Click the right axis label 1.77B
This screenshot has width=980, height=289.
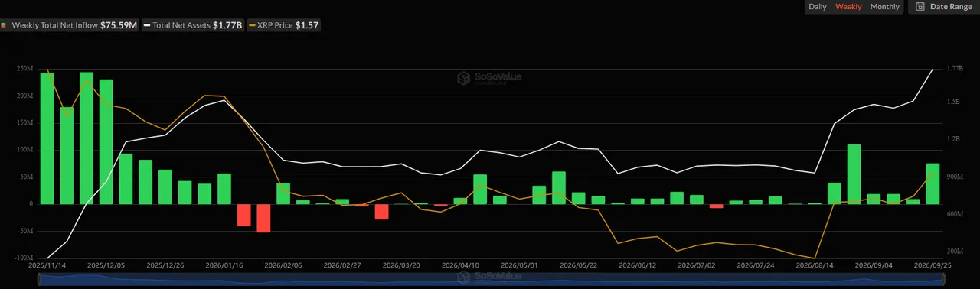coord(954,69)
